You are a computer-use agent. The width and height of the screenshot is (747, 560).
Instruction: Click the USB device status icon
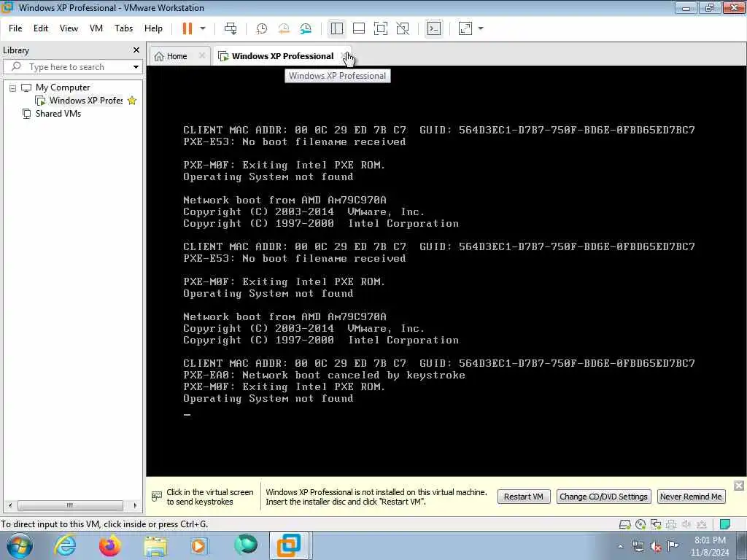[x=701, y=524]
